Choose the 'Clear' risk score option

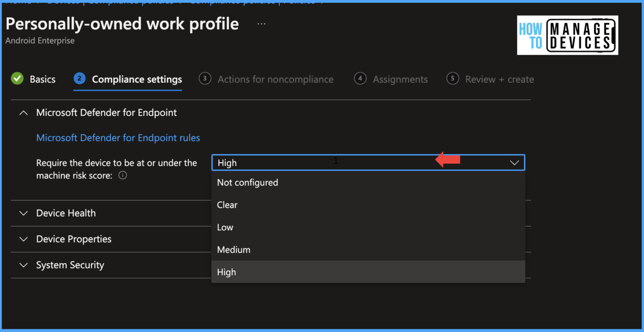point(368,205)
